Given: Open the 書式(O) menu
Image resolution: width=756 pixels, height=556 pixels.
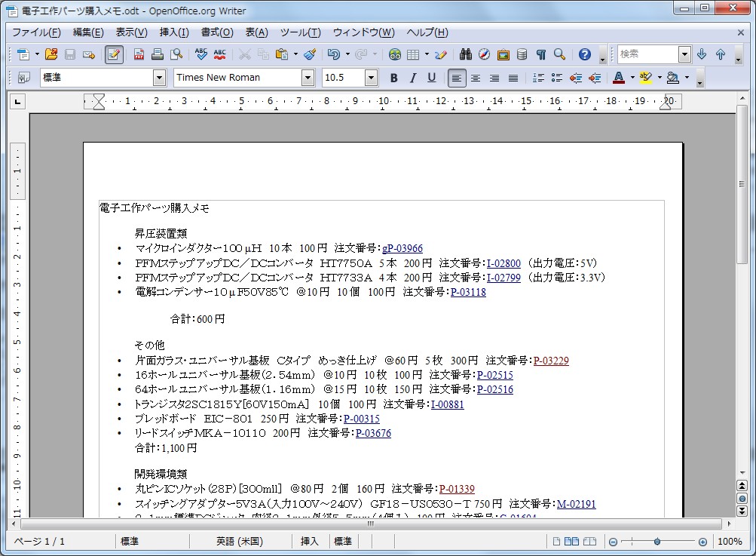Looking at the screenshot, I should 217,32.
